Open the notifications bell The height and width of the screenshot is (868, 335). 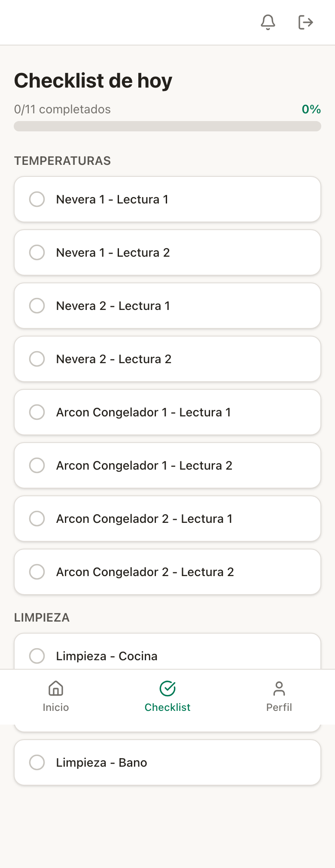[x=268, y=22]
